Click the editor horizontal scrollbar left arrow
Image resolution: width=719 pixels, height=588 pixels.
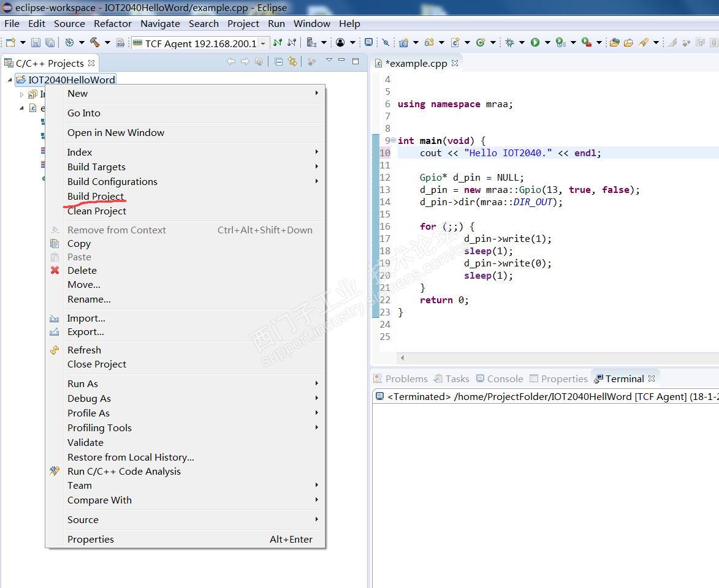click(x=402, y=358)
